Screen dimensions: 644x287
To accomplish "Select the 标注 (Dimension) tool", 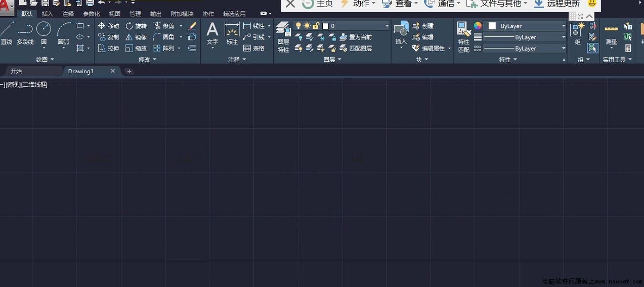I will point(232,34).
